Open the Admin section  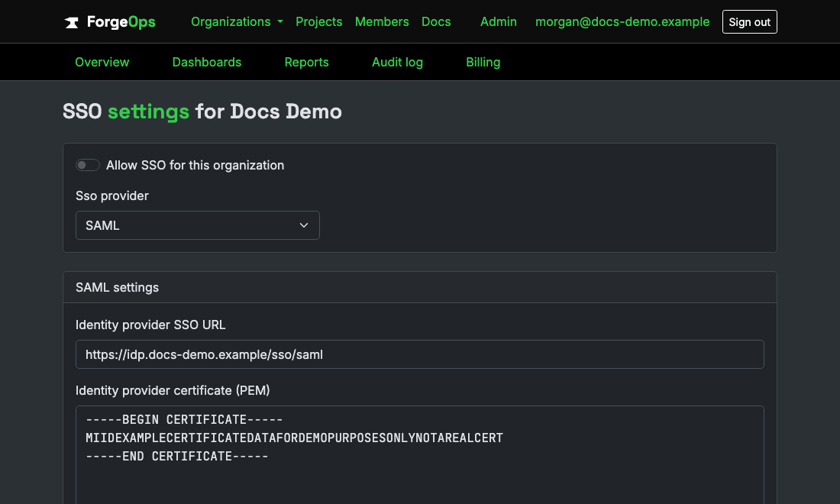pos(498,21)
